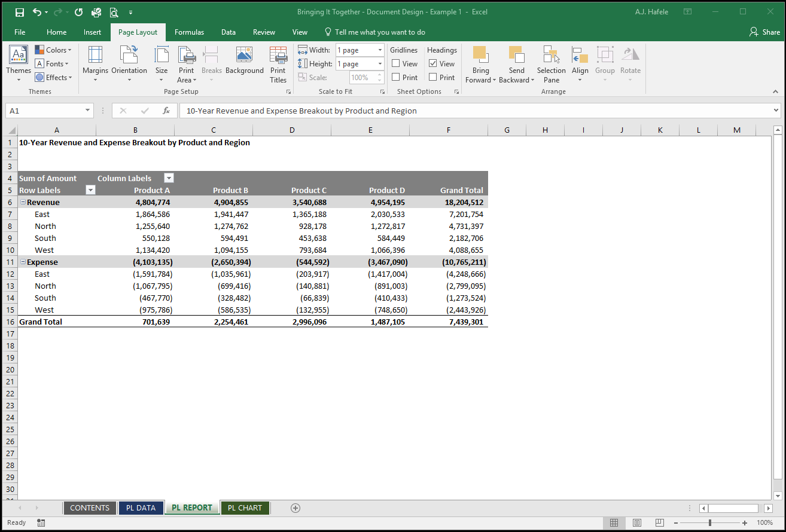Click the zoom slider handle
The width and height of the screenshot is (786, 532).
(710, 522)
